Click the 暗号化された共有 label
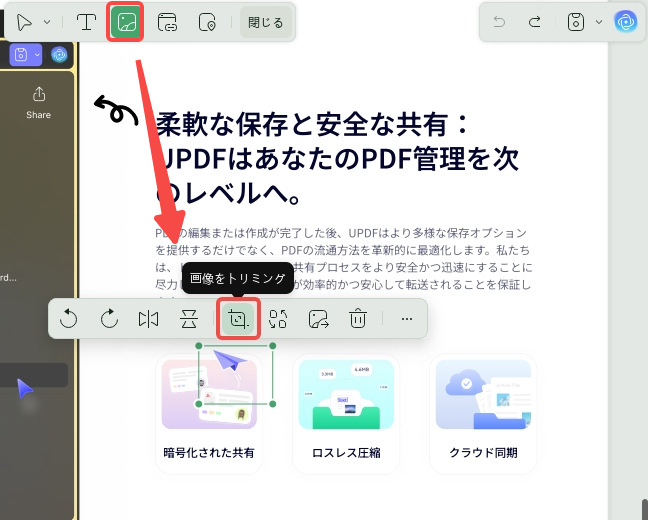The height and width of the screenshot is (520, 648). tap(209, 453)
